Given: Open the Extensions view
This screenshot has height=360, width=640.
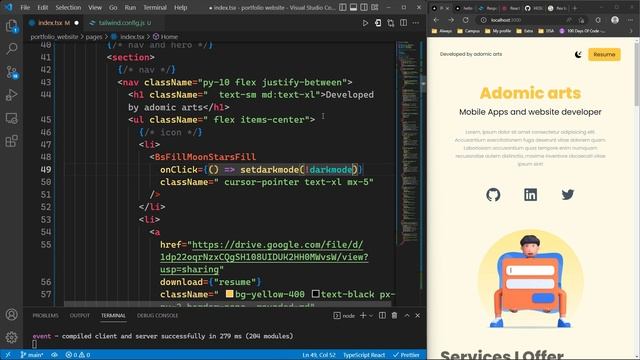Looking at the screenshot, I should (x=11, y=141).
